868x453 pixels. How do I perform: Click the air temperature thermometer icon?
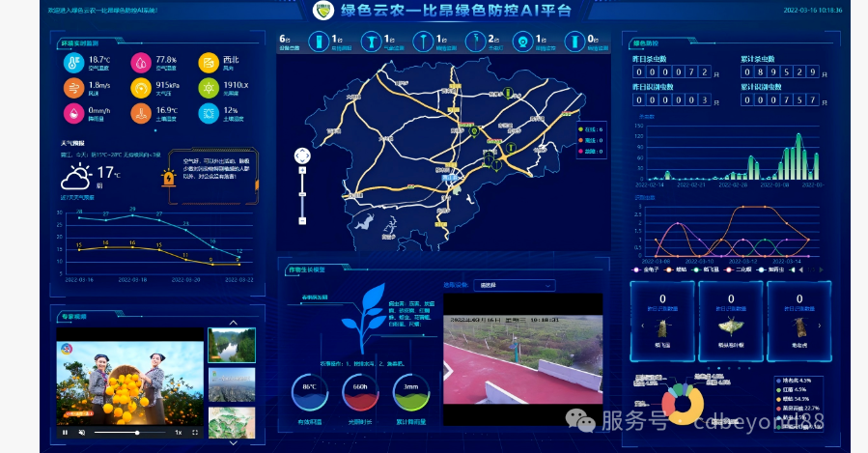pos(73,63)
